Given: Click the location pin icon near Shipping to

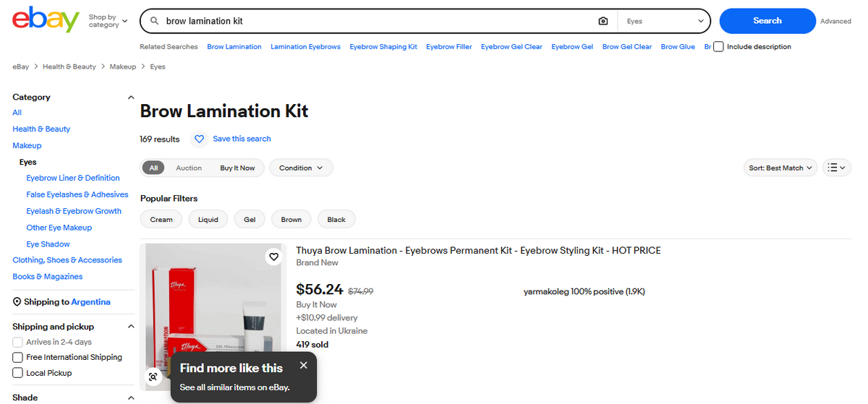Looking at the screenshot, I should 17,302.
